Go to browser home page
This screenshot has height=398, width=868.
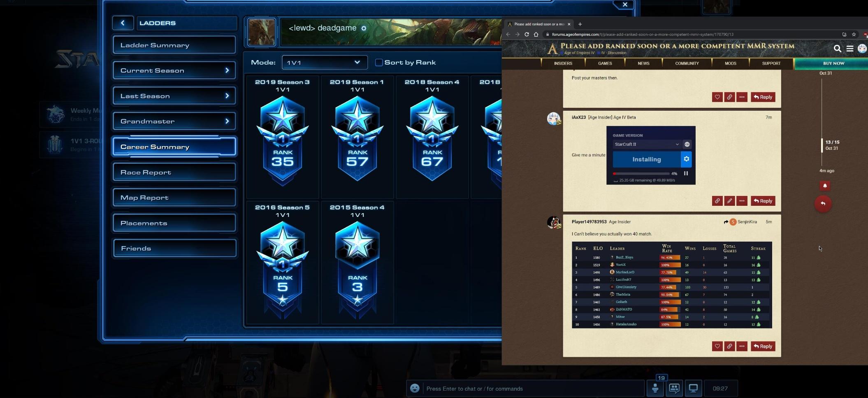[536, 35]
